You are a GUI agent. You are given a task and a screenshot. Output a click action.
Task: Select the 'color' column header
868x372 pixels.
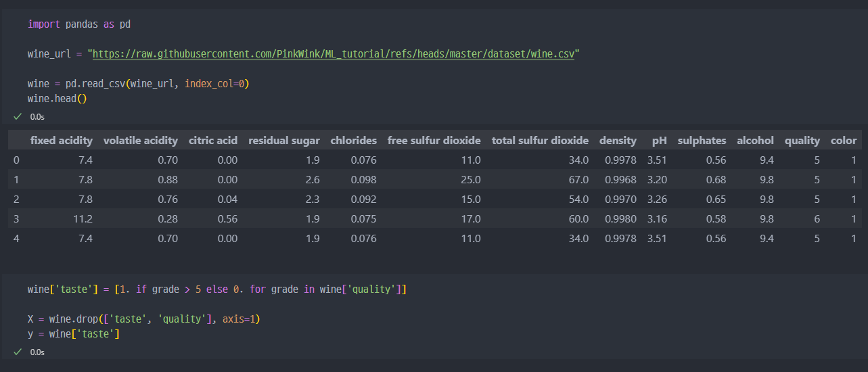(844, 141)
